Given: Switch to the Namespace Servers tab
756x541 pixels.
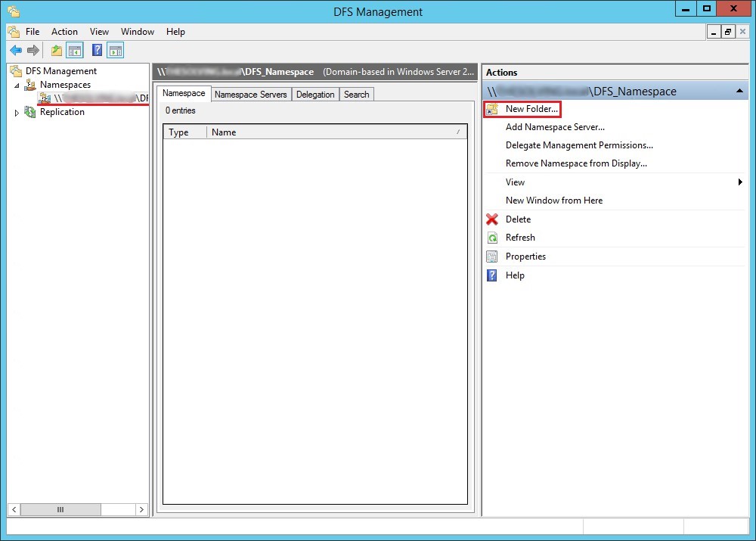Looking at the screenshot, I should [x=251, y=95].
